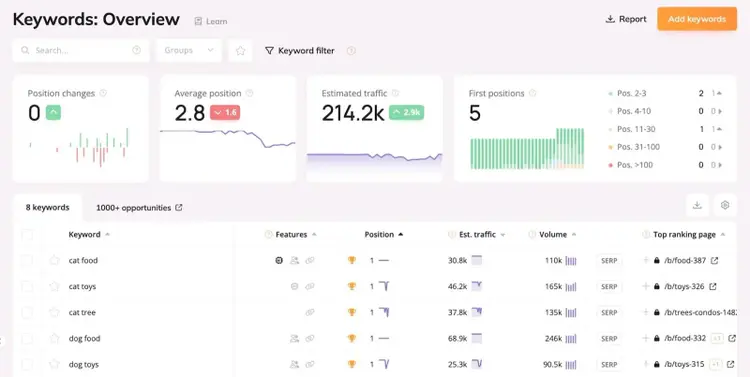Open the 1000+ opportunities tab

point(139,208)
